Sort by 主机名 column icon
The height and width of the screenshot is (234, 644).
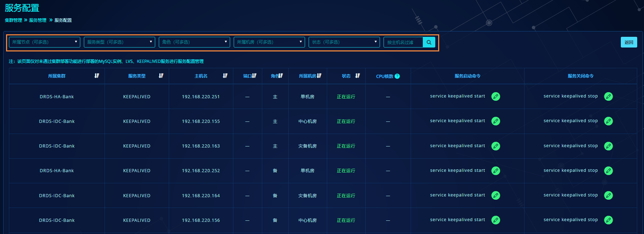click(225, 76)
